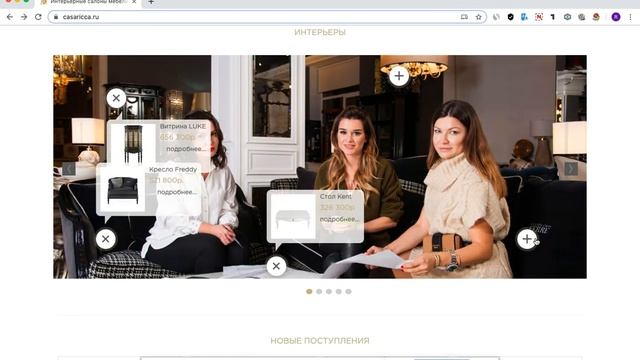The width and height of the screenshot is (640, 360).
Task: Click the Стол Kent product title
Action: (336, 197)
